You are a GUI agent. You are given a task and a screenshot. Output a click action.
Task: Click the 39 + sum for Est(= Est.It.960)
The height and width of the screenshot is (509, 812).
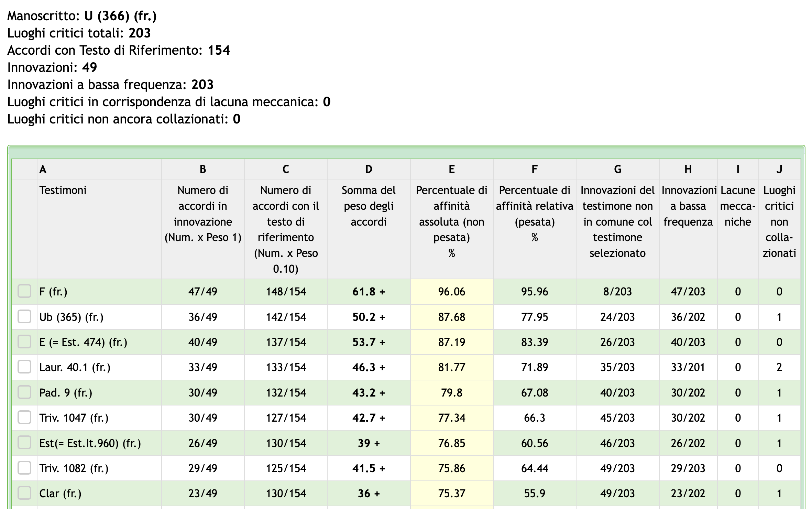coord(369,443)
